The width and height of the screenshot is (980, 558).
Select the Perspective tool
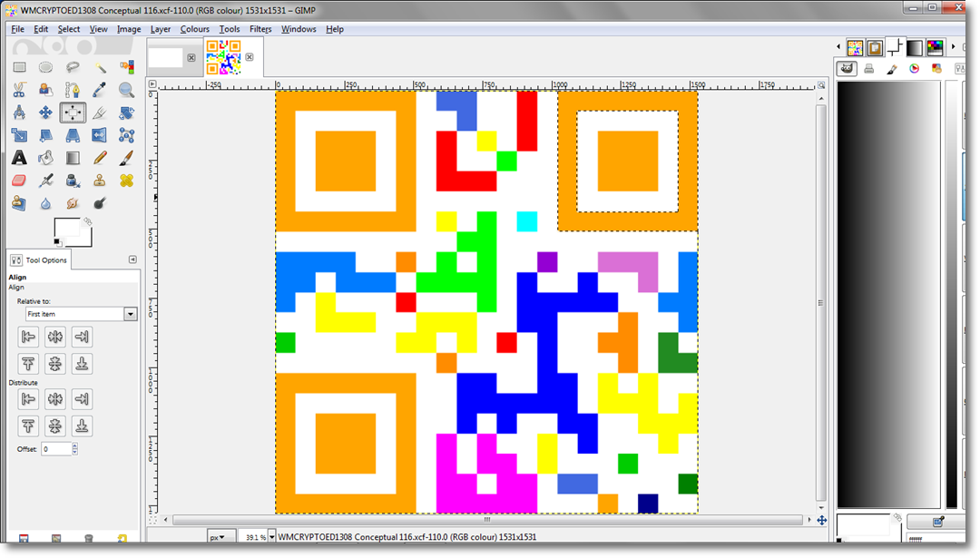pos(73,135)
